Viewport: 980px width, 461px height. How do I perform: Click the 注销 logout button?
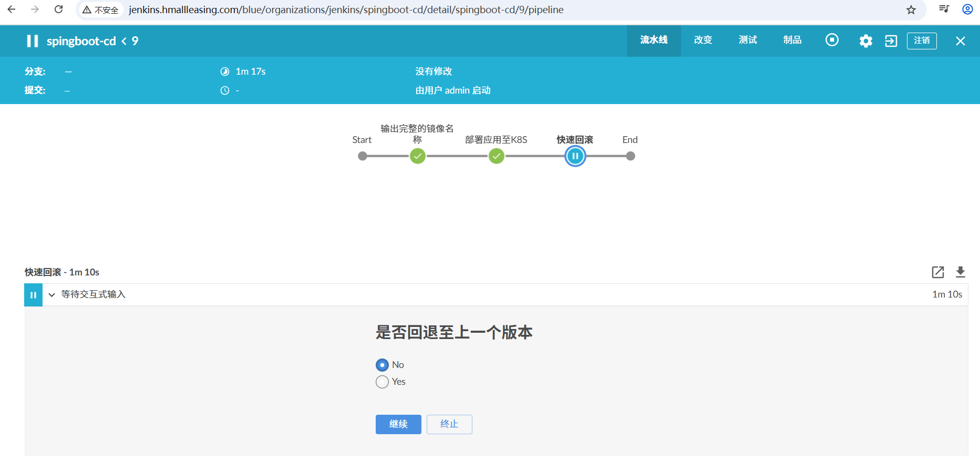(x=921, y=40)
